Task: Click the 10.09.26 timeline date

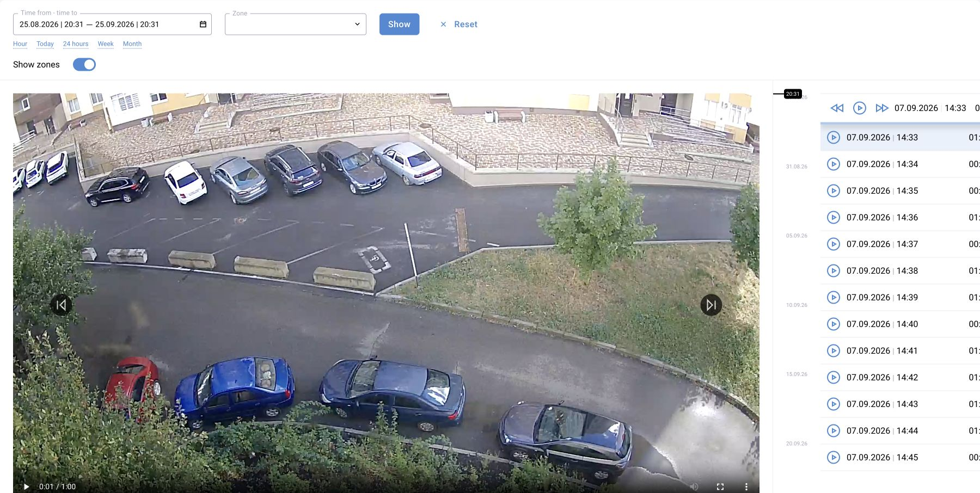Action: [x=797, y=305]
